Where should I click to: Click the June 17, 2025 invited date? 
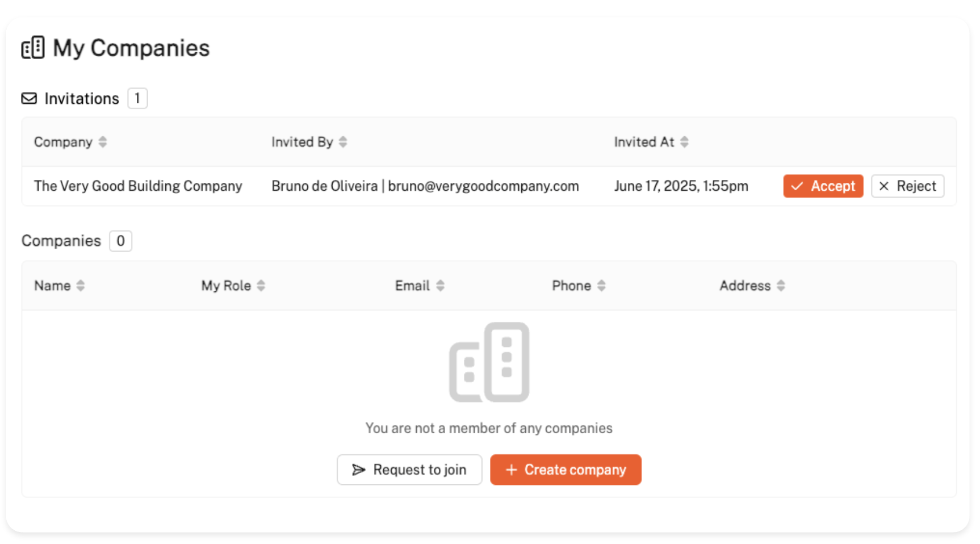pos(681,186)
